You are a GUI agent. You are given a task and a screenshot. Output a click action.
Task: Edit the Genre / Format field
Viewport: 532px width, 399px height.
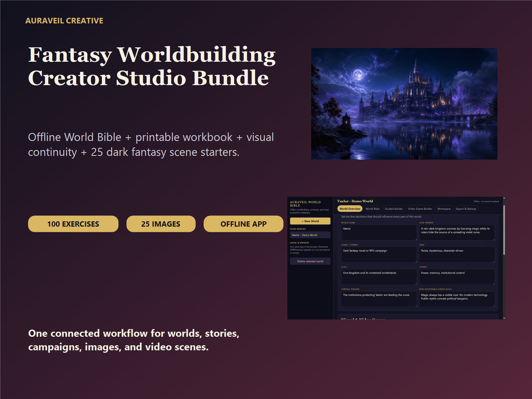pyautogui.click(x=379, y=255)
